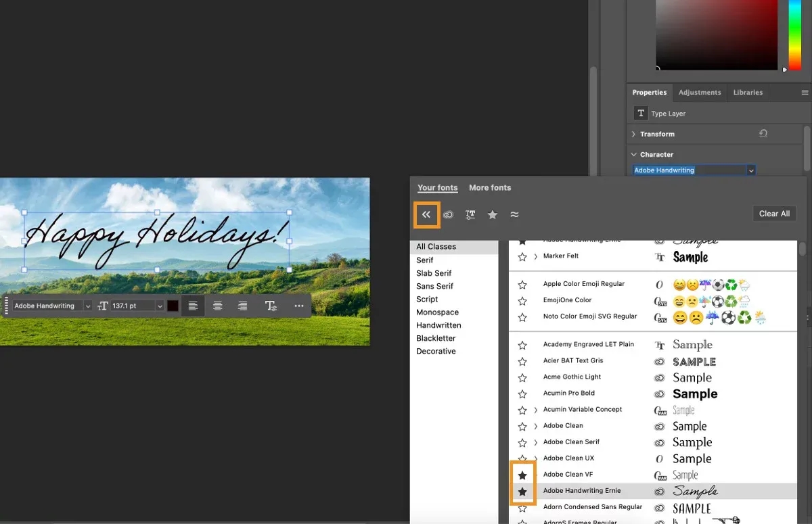The height and width of the screenshot is (524, 812).
Task: Select the Script font class
Action: point(427,299)
